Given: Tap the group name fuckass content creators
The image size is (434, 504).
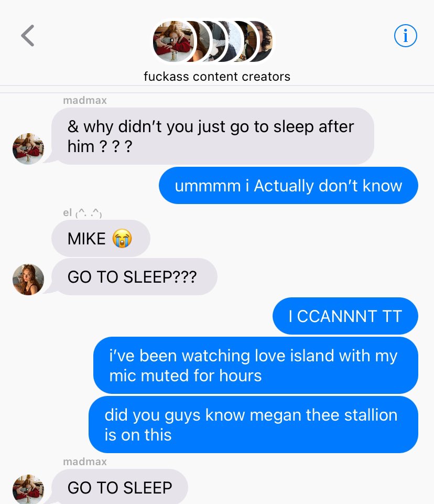Looking at the screenshot, I should click(217, 77).
